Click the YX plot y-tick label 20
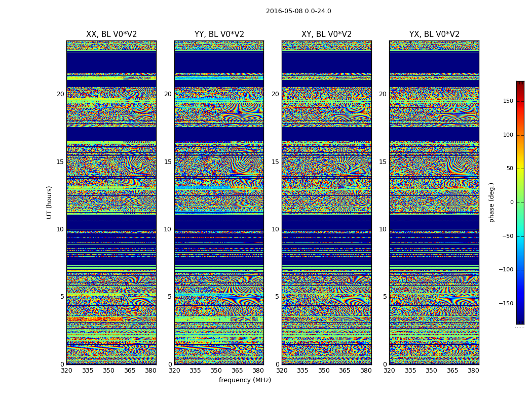 (x=383, y=94)
